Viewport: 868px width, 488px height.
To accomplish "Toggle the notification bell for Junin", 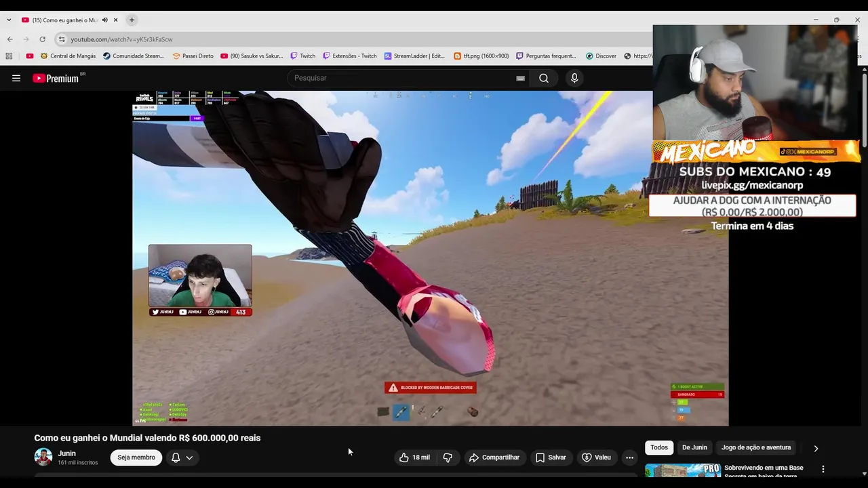I will (x=176, y=457).
